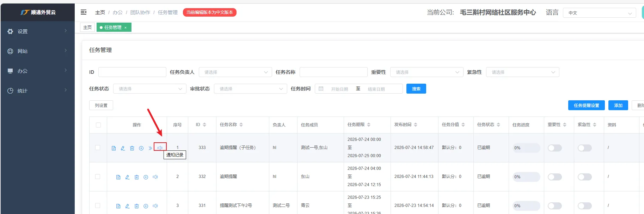Focus the ID filter input field
Screen dimensions: 644x214
pyautogui.click(x=132, y=72)
